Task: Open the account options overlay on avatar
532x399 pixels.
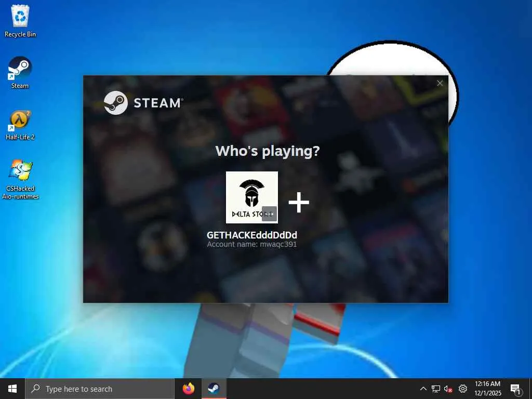Action: click(x=270, y=214)
